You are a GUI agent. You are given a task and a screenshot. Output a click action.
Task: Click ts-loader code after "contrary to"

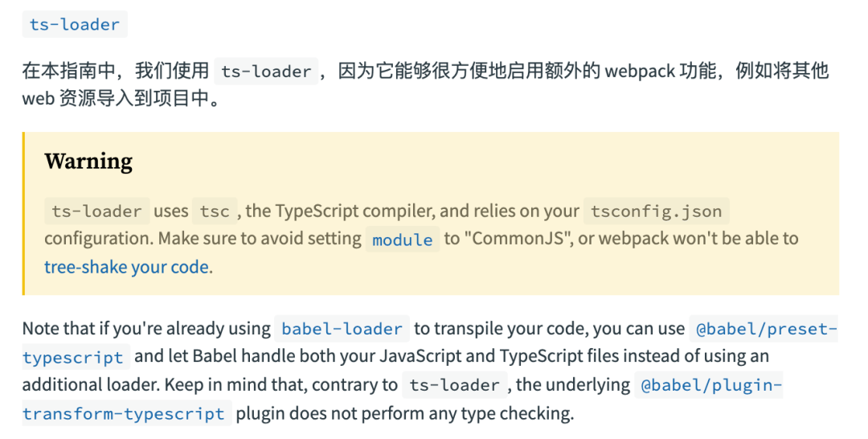click(x=455, y=385)
